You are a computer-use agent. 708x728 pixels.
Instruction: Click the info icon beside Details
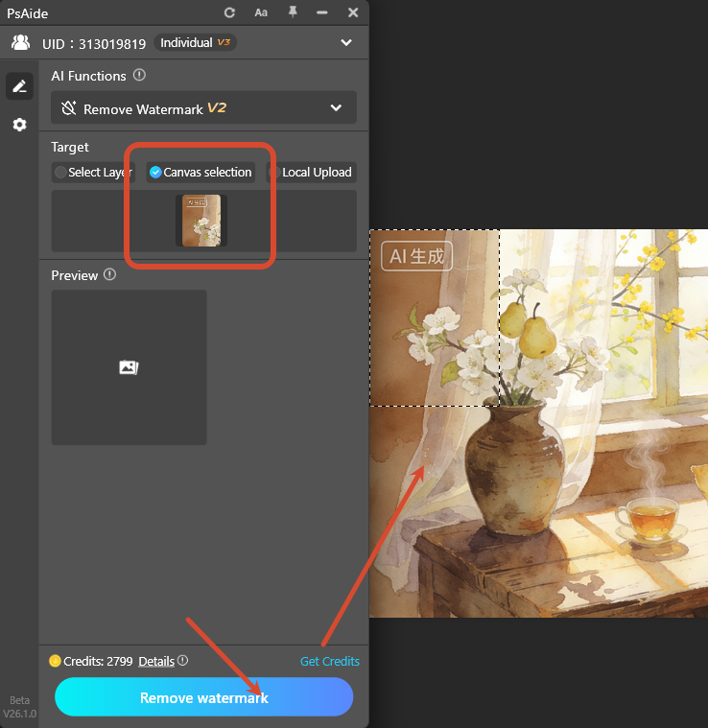(x=182, y=661)
